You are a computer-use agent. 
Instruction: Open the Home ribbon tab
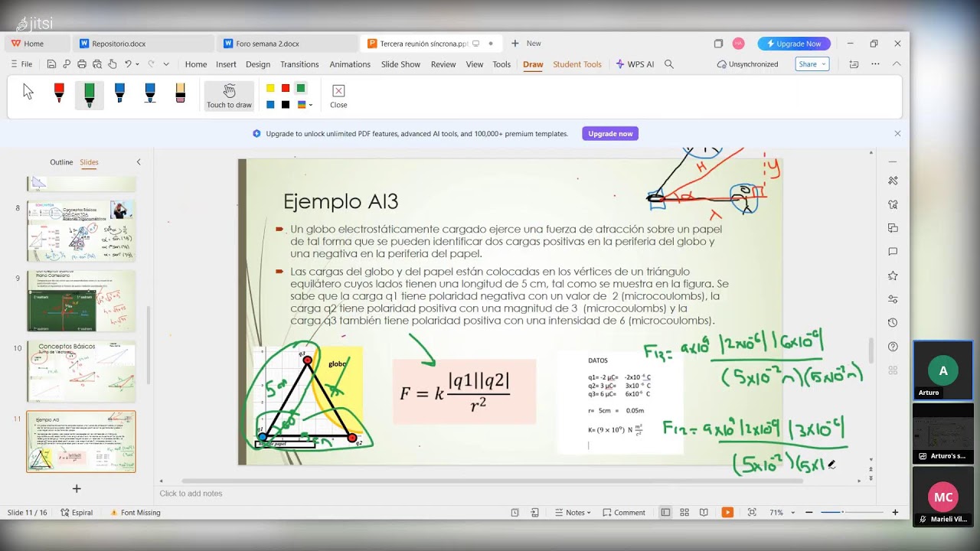click(196, 64)
